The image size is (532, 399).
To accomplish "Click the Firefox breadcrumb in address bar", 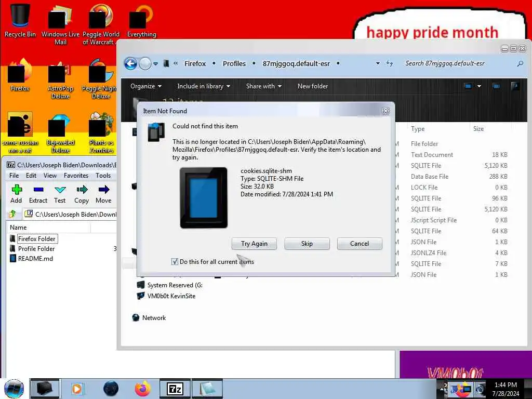I will (x=195, y=63).
